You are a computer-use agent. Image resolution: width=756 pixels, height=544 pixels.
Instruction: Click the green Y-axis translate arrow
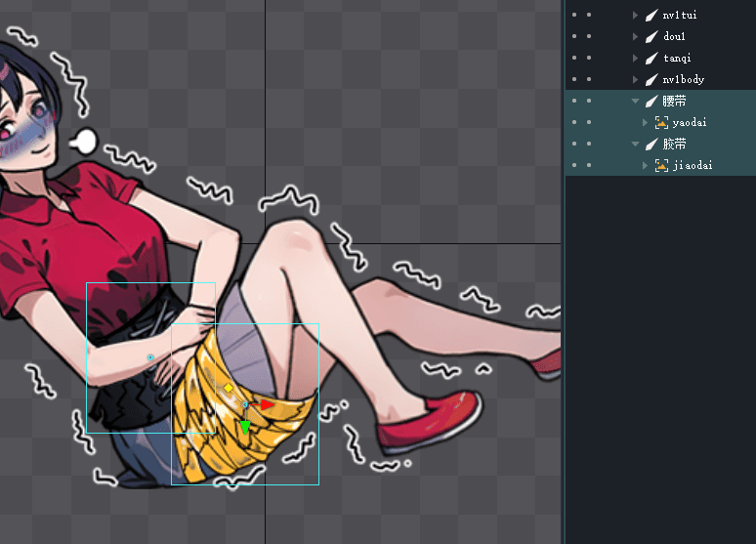244,428
